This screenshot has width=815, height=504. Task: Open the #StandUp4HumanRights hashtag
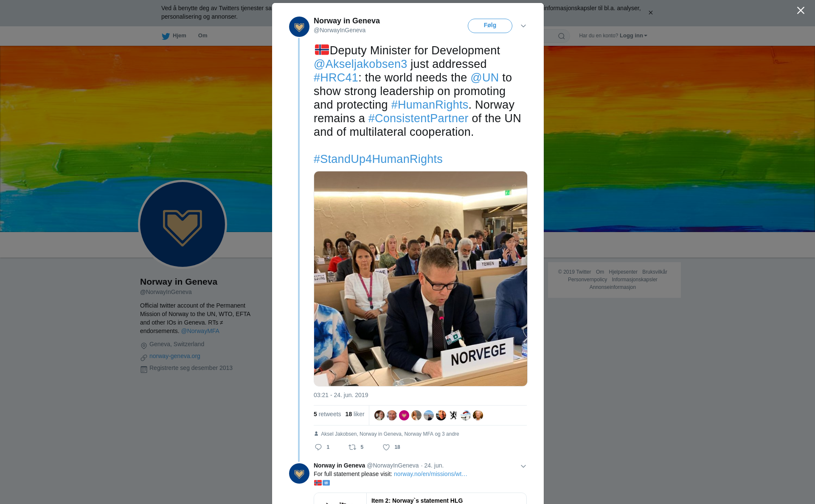pos(378,159)
